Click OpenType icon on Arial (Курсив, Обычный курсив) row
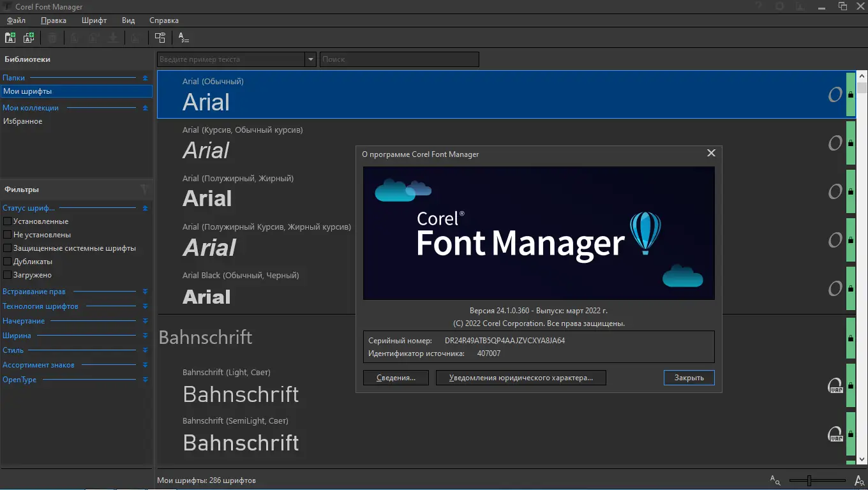868x490 pixels. pos(835,144)
